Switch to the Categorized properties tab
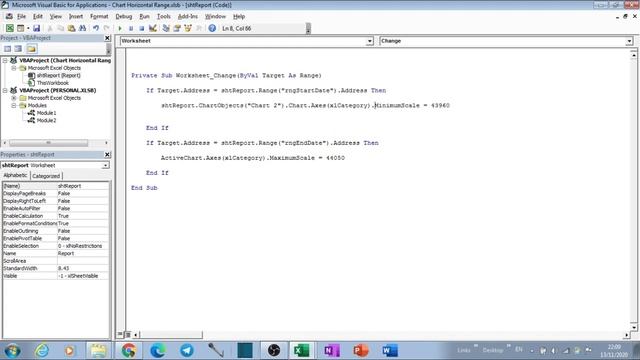 pyautogui.click(x=46, y=176)
